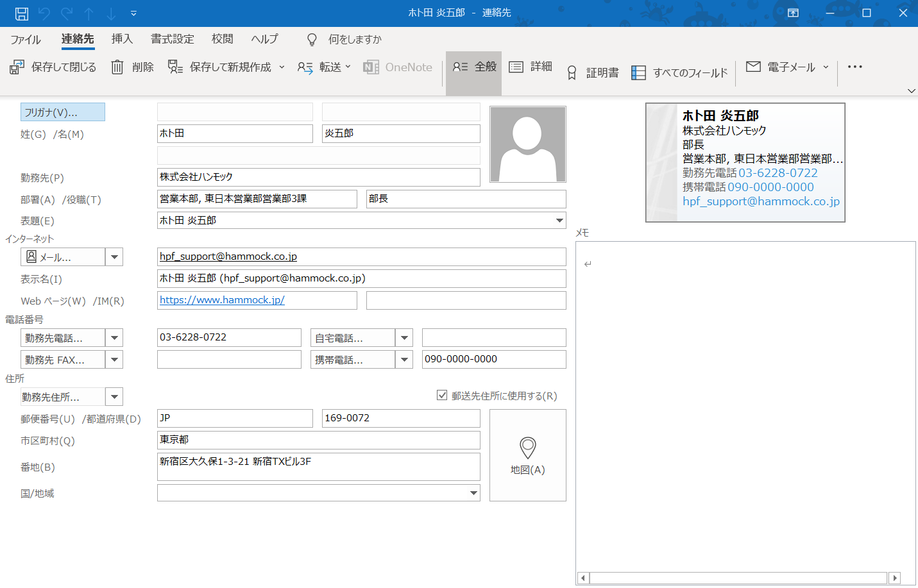The image size is (918, 588).
Task: Click 保存して閉じる (Save & Close)
Action: [53, 67]
